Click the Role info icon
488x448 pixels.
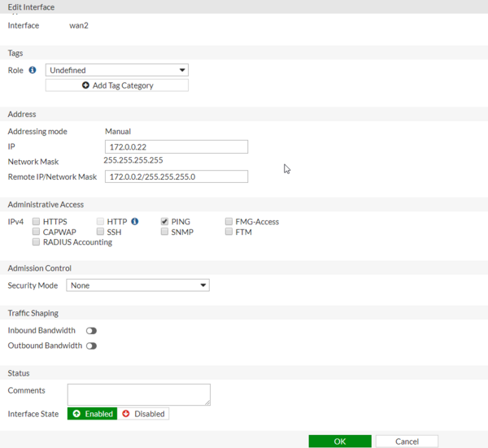[x=33, y=70]
